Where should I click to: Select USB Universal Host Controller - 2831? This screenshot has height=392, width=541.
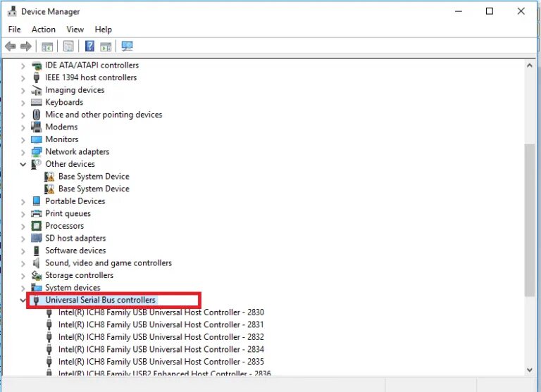[161, 324]
